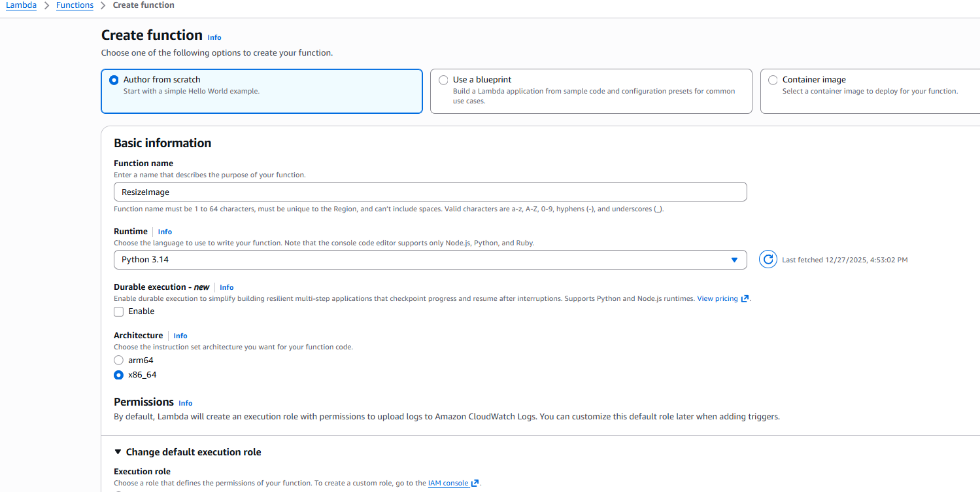Click the Info icon beside Create function heading

click(214, 37)
